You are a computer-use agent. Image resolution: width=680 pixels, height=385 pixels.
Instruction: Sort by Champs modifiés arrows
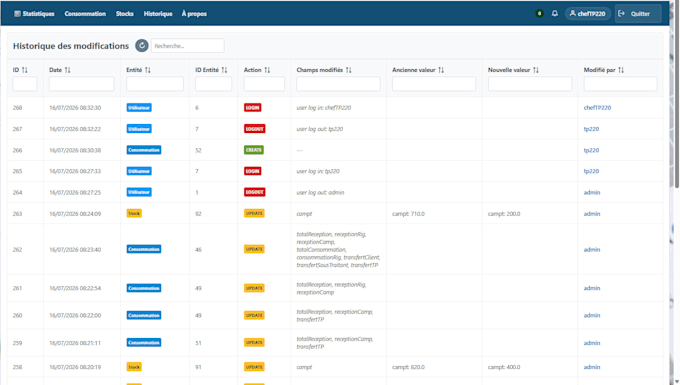[349, 70]
